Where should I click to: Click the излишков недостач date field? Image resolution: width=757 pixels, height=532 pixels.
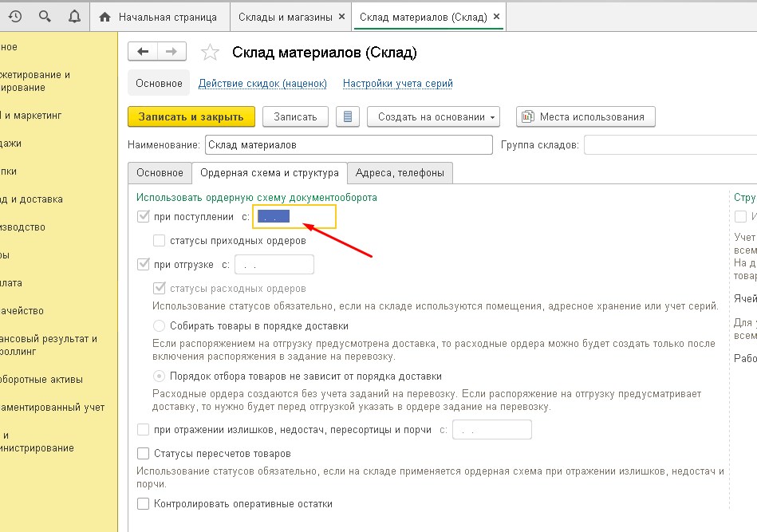pyautogui.click(x=492, y=430)
